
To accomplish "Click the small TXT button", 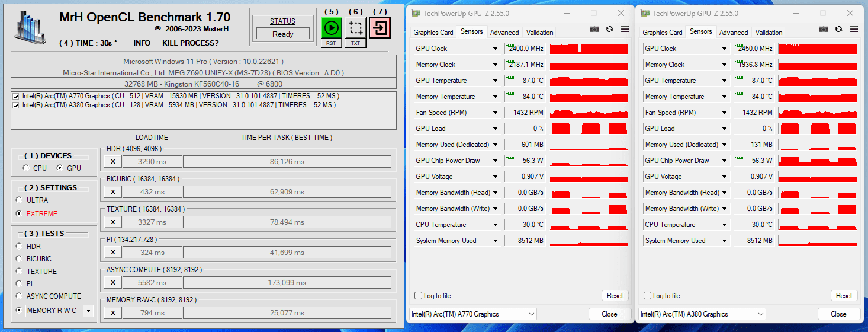I will pos(355,43).
